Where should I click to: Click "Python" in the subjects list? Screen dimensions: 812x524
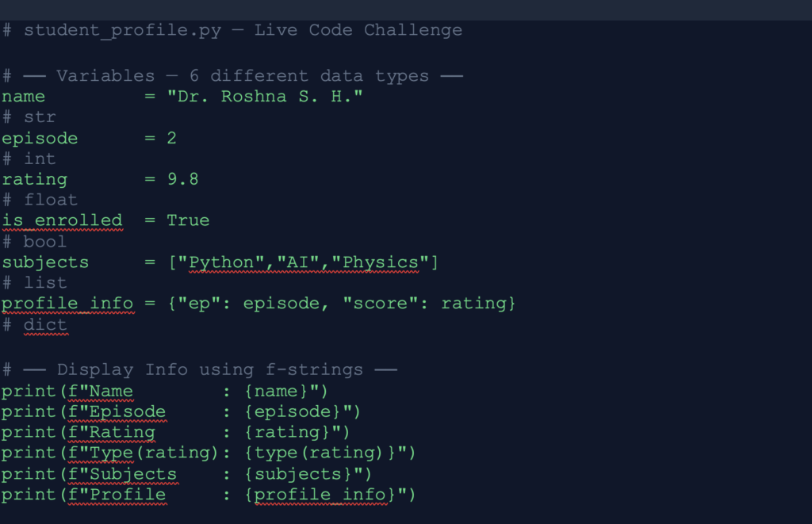[x=221, y=262]
